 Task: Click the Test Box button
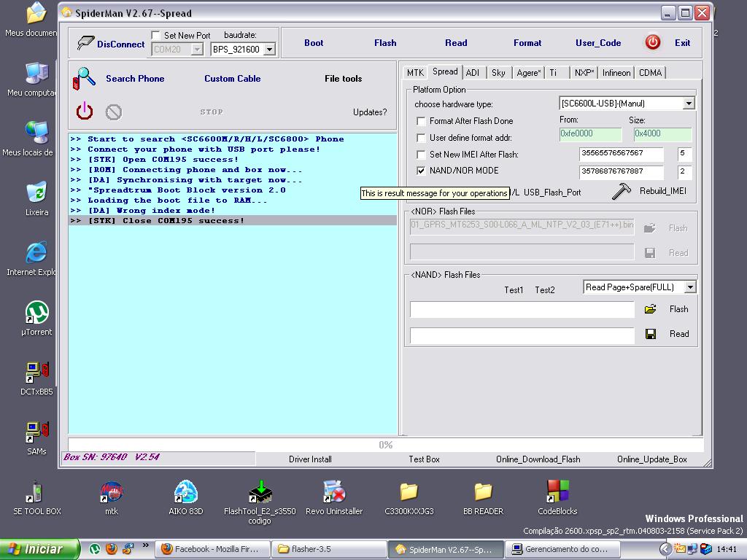(x=424, y=459)
